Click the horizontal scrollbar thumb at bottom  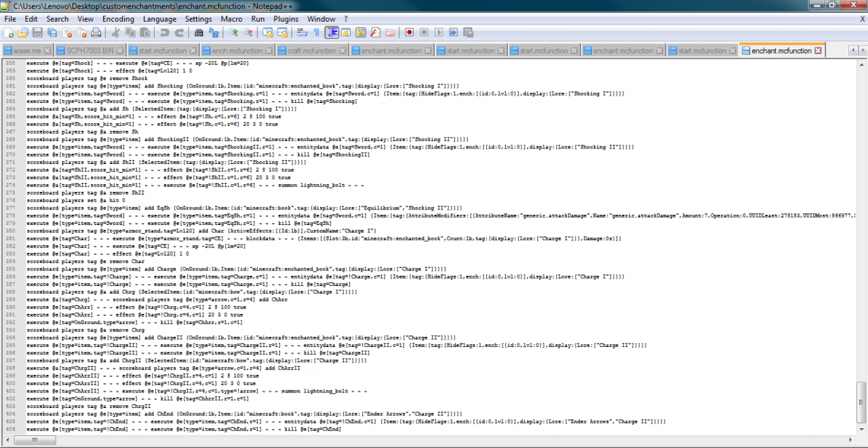point(32,441)
